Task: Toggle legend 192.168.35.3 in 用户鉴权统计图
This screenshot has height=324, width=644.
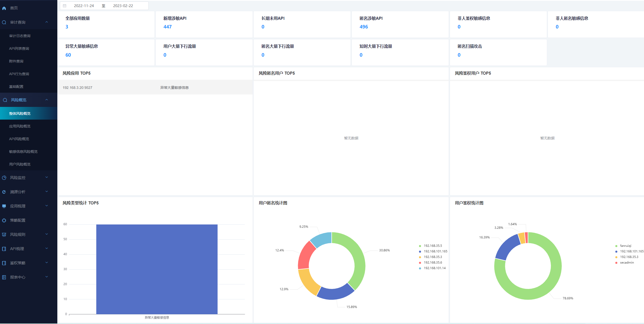Action: [x=627, y=257]
